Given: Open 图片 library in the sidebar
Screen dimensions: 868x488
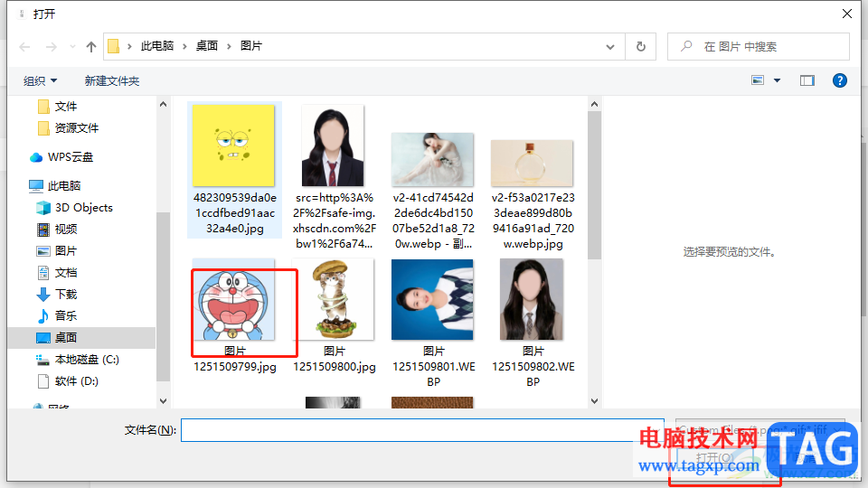Looking at the screenshot, I should tap(57, 250).
